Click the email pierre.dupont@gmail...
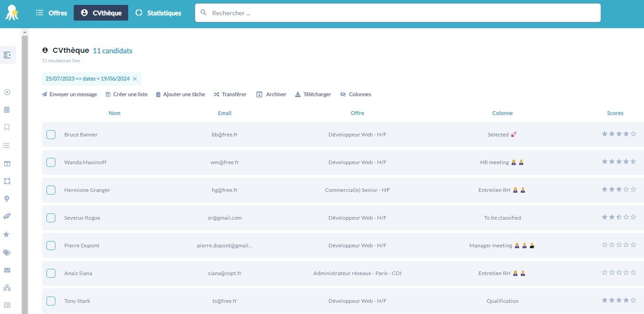Screen dimensions: 644x314 [225, 246]
